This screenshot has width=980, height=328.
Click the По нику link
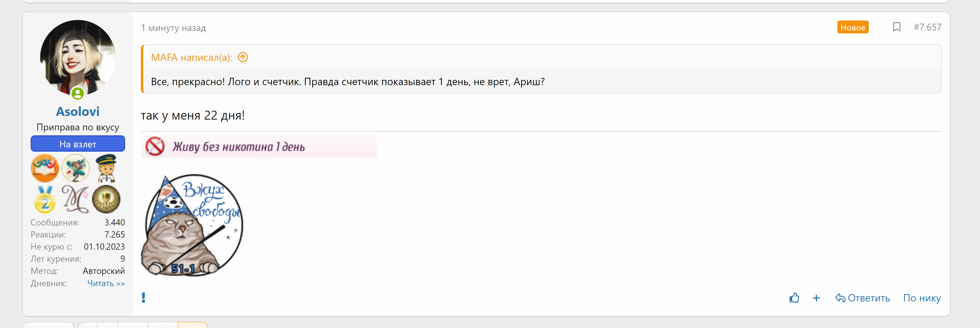(x=922, y=298)
